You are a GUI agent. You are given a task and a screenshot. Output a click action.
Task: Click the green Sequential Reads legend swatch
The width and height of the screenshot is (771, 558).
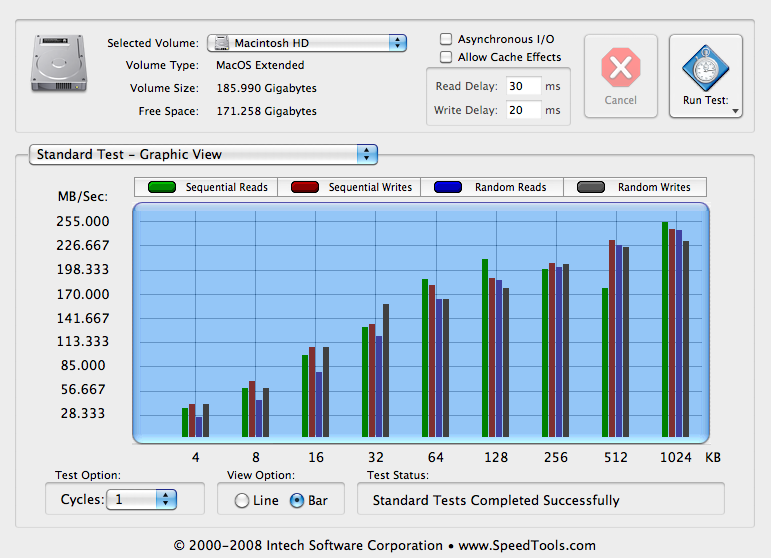[x=162, y=187]
